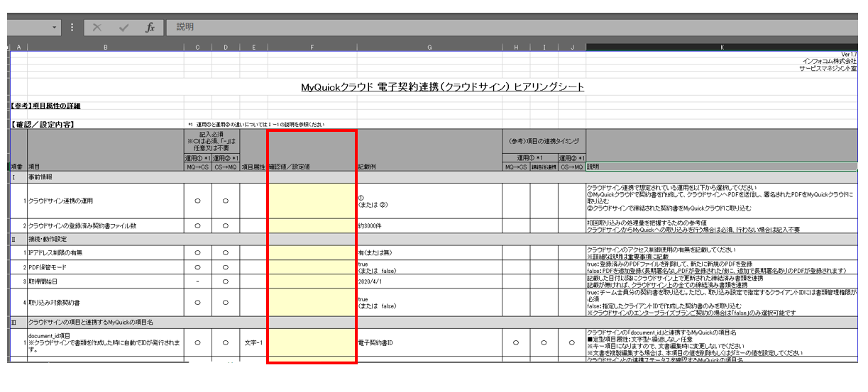The width and height of the screenshot is (868, 392).
Task: Click the yellow input cell for document_id項目
Action: coord(312,342)
